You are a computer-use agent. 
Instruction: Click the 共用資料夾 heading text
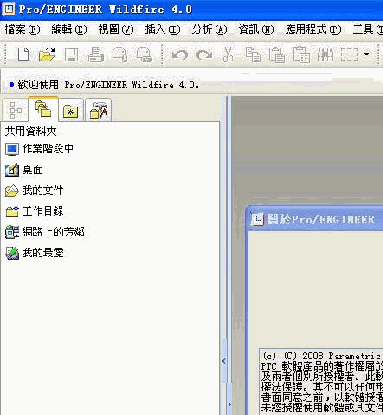[x=30, y=131]
